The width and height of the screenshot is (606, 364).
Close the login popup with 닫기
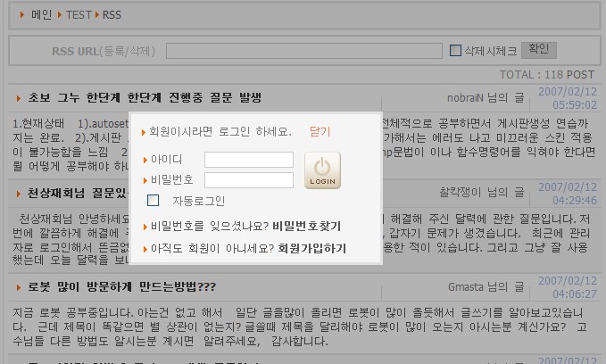point(320,131)
